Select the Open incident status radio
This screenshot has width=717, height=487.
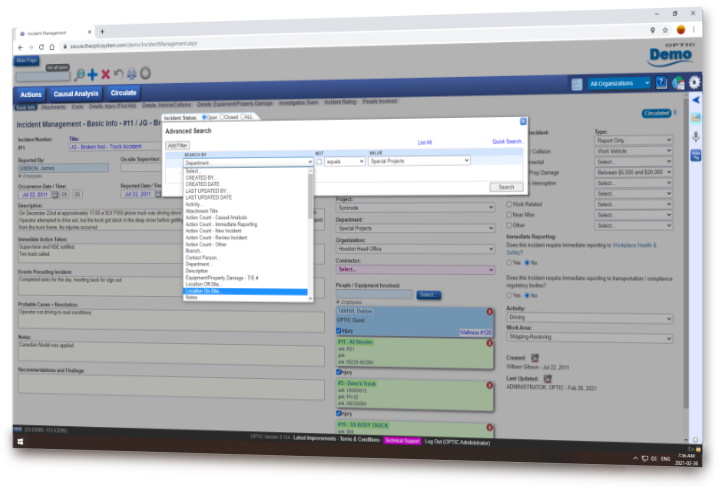(204, 118)
